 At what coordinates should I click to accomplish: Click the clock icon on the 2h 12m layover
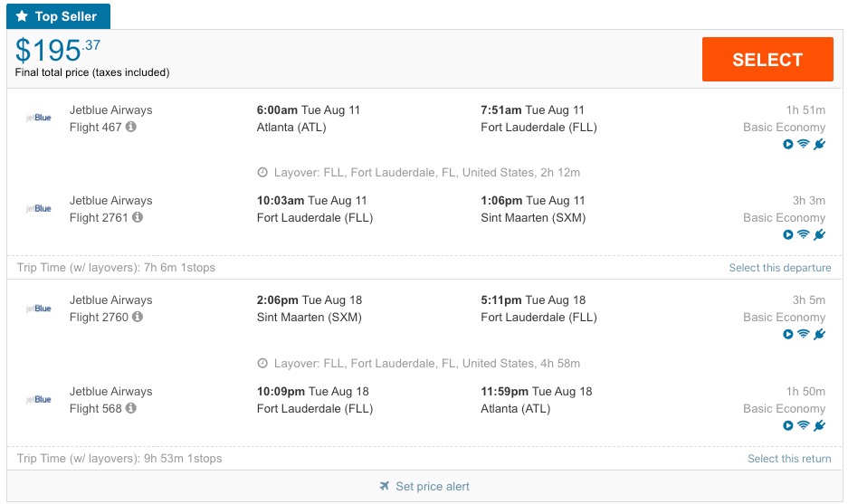[x=262, y=173]
